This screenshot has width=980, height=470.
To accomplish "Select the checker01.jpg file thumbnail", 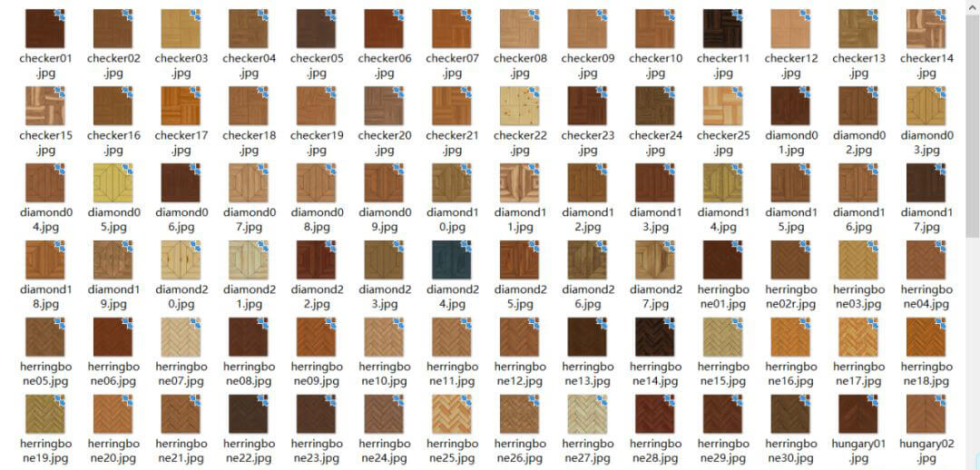I will click(45, 28).
